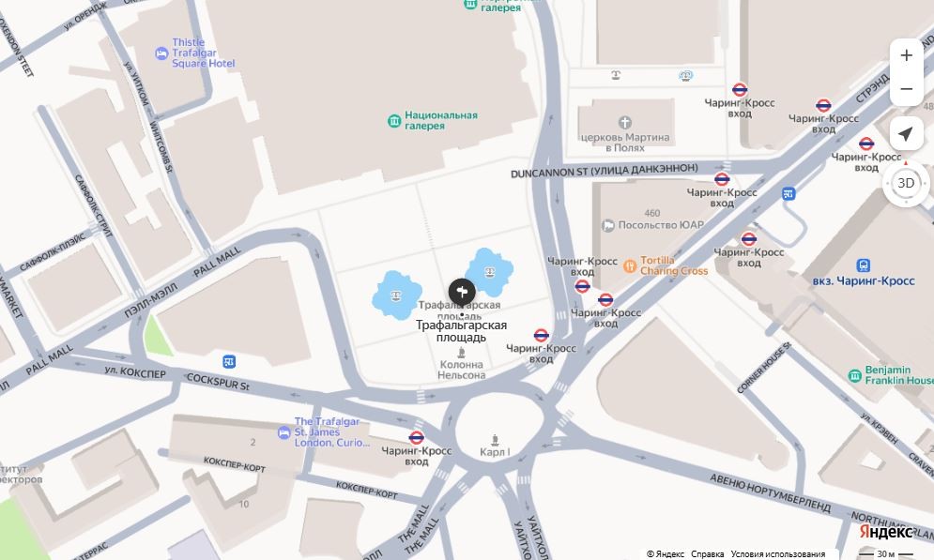Click the Яндекс logo
Image resolution: width=934 pixels, height=560 pixels.
[886, 532]
